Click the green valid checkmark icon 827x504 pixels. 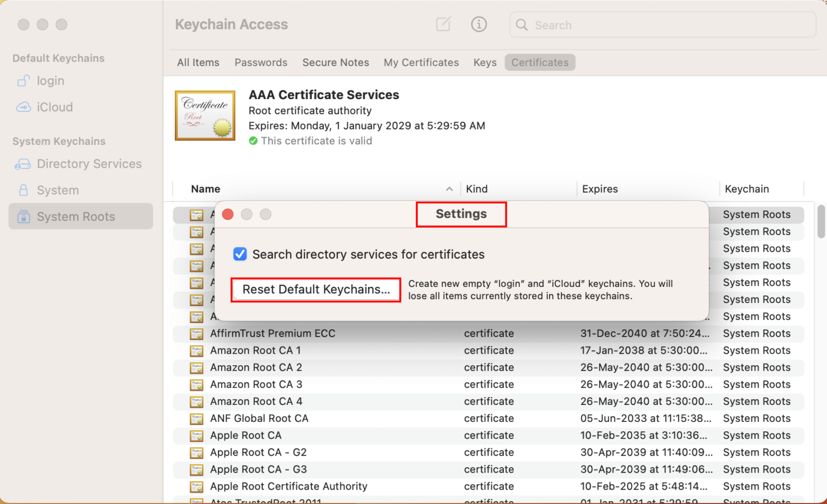(x=253, y=141)
